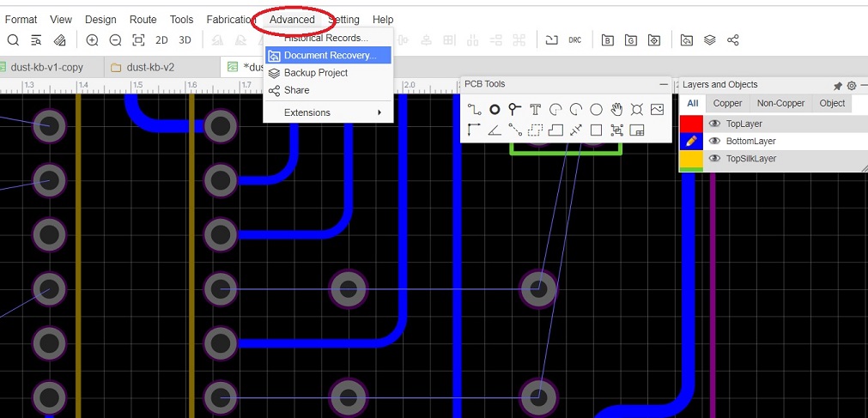This screenshot has height=418, width=868.
Task: Select the Image insert tool in PCB Tools
Action: click(x=657, y=109)
